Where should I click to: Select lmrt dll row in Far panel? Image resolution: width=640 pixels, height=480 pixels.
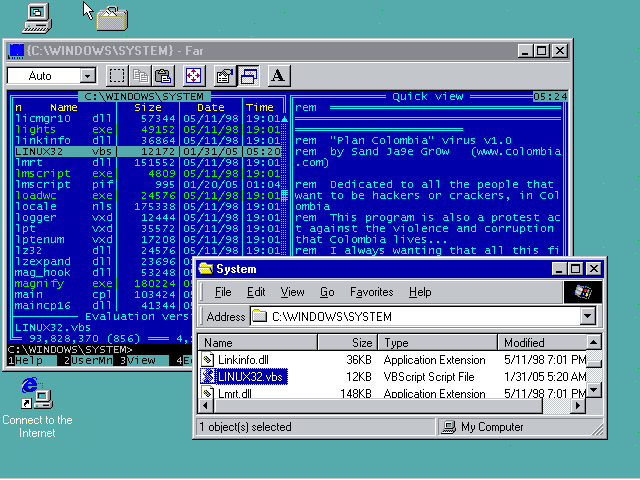tap(148, 162)
